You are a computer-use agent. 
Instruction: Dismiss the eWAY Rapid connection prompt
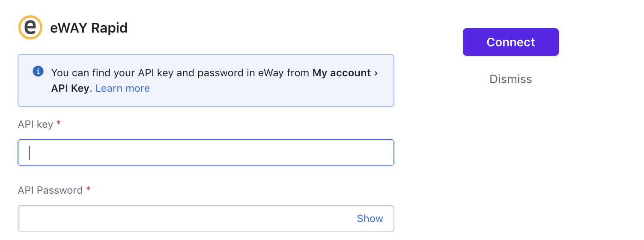511,79
